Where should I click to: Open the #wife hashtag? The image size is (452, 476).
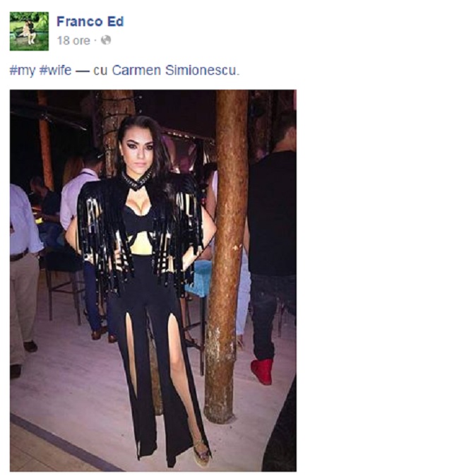click(x=55, y=70)
